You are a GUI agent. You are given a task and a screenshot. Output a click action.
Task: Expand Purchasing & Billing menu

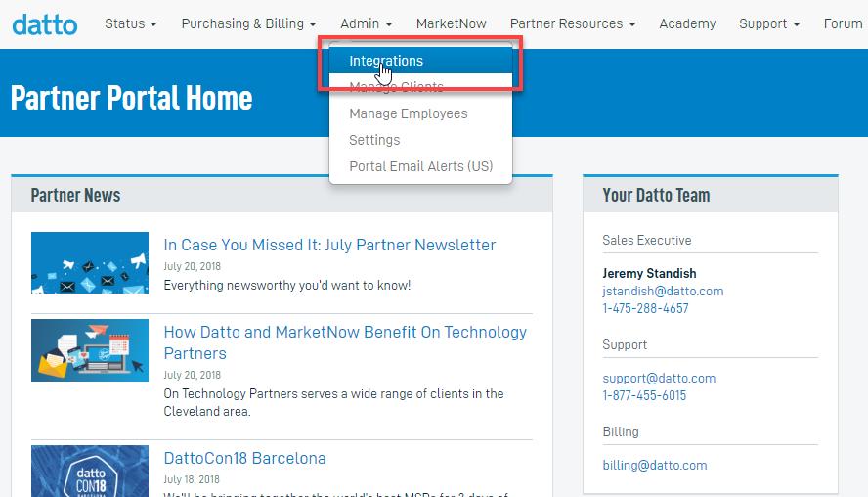248,23
